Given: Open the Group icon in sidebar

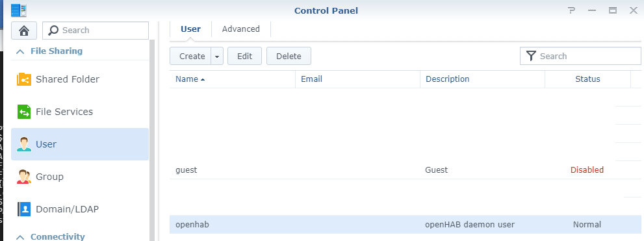Looking at the screenshot, I should pos(24,177).
